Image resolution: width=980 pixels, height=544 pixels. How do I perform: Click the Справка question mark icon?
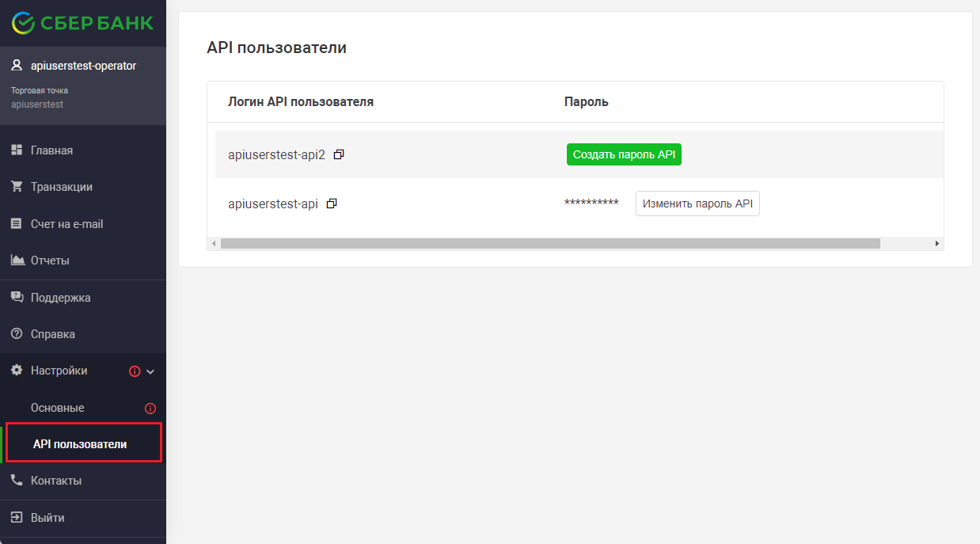pos(17,334)
